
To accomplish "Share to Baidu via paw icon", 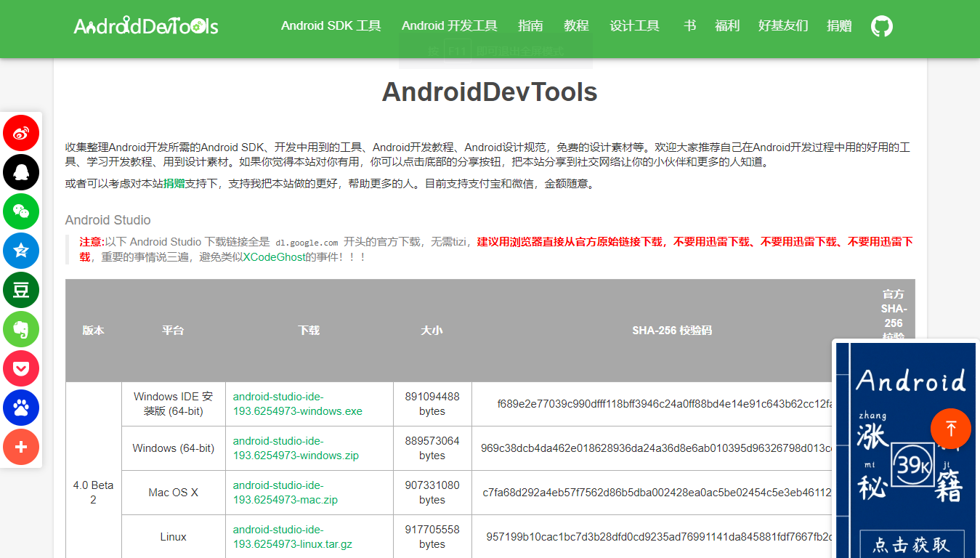I will [x=21, y=408].
